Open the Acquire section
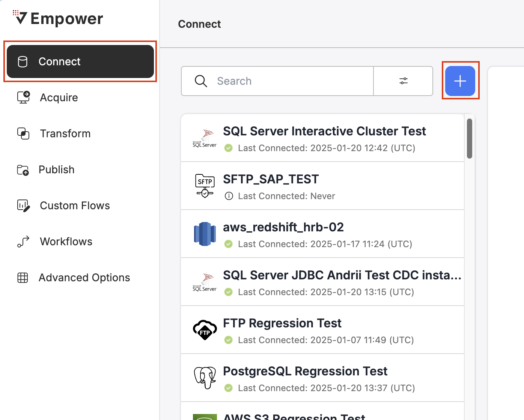Screen dimensions: 524x420 pos(59,97)
